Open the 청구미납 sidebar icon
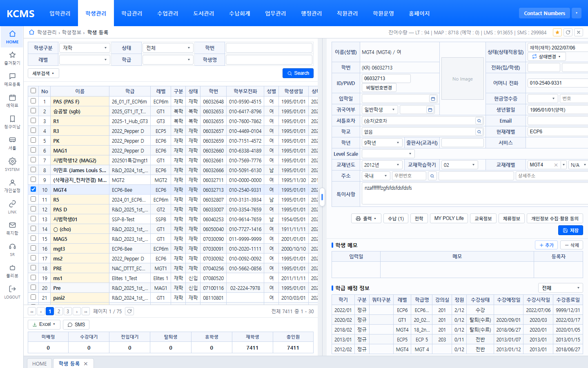Image resolution: width=588 pixels, height=368 pixels. click(12, 122)
